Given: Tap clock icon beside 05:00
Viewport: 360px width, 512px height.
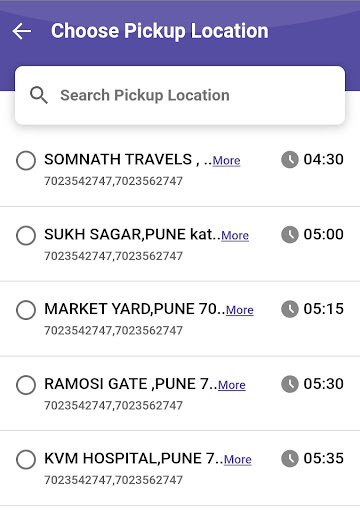Looking at the screenshot, I should [x=290, y=234].
